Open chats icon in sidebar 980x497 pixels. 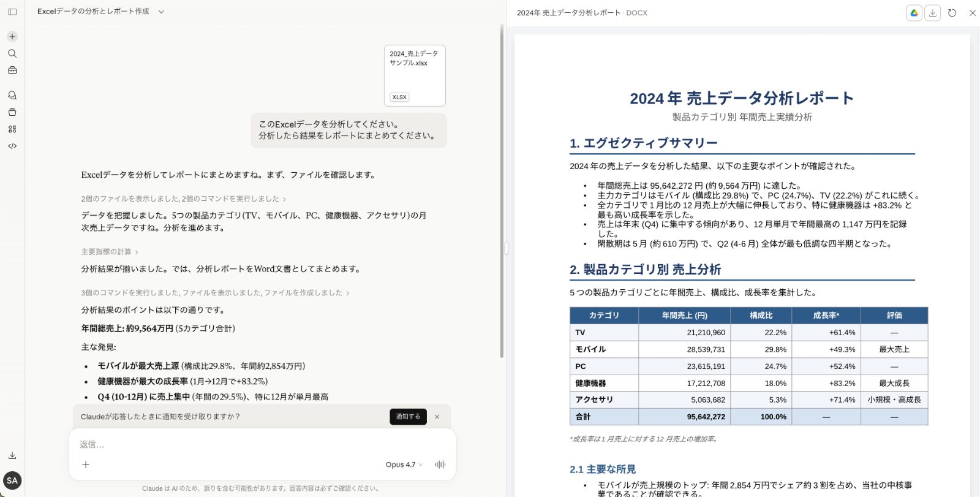12,96
